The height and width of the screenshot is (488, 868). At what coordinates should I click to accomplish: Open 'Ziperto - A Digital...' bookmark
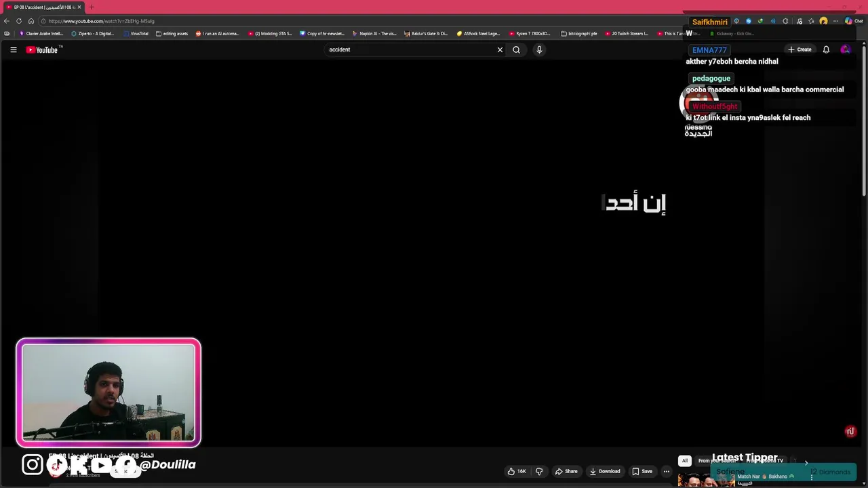[93, 33]
